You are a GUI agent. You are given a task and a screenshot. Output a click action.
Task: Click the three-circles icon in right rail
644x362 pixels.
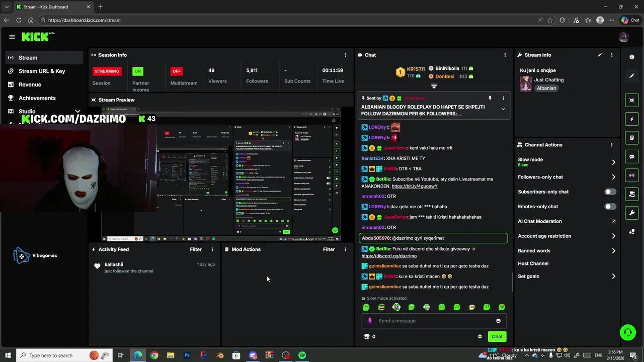pos(632,232)
